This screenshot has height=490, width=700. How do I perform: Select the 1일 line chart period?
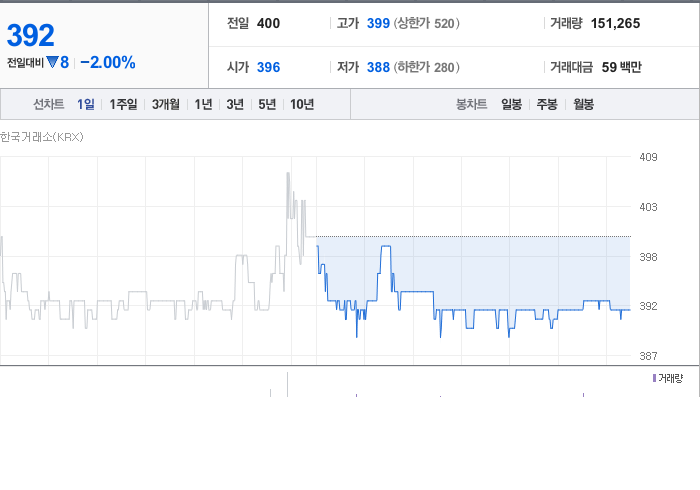(86, 104)
